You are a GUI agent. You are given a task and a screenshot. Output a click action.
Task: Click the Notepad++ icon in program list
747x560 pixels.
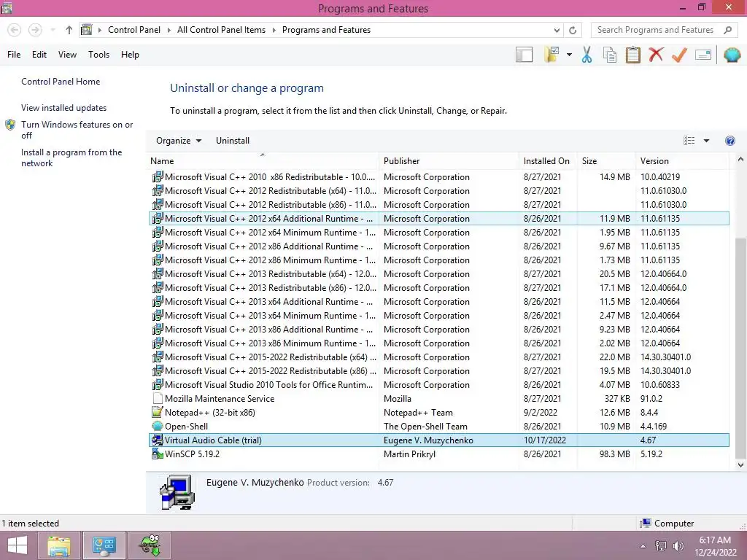click(x=158, y=413)
